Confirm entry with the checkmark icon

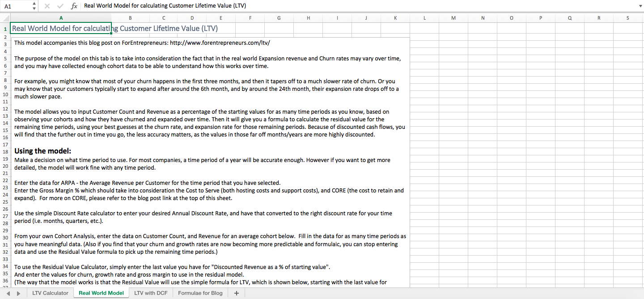click(x=60, y=6)
